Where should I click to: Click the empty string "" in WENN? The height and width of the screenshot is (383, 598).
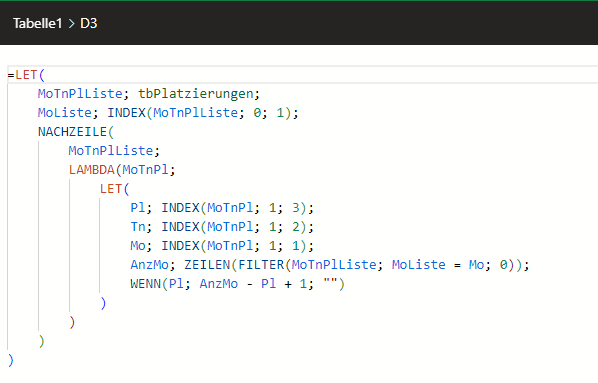pos(330,284)
